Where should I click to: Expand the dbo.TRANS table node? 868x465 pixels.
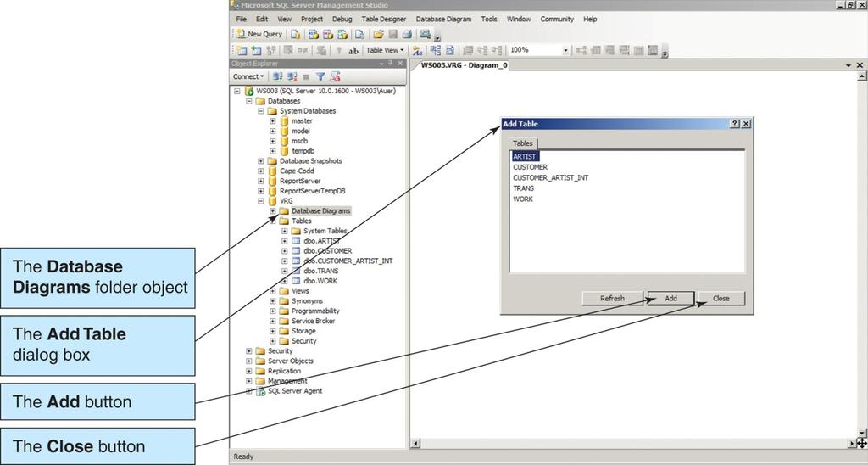[x=285, y=271]
